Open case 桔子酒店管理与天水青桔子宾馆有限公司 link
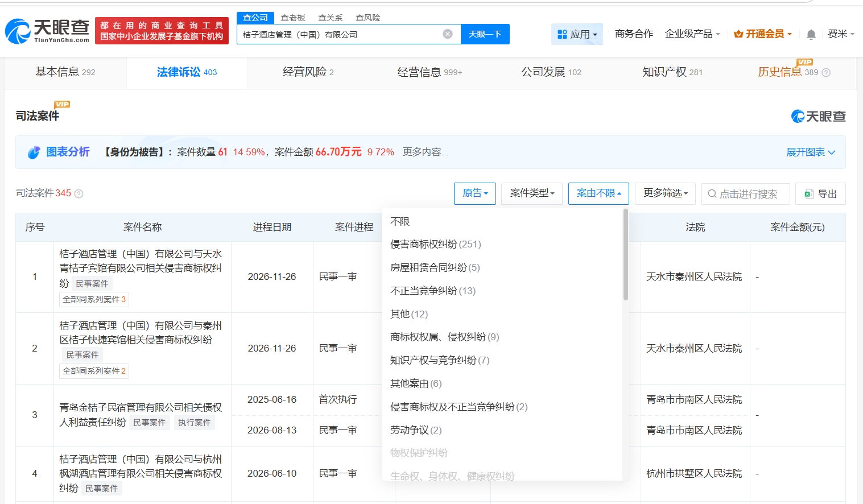863x504 pixels. tap(141, 268)
